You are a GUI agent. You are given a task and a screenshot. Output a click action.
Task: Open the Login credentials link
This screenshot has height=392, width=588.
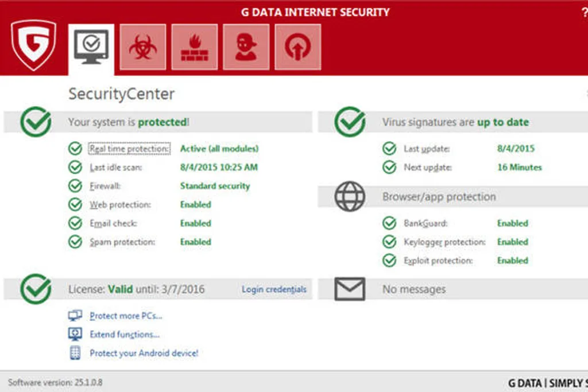pos(274,289)
